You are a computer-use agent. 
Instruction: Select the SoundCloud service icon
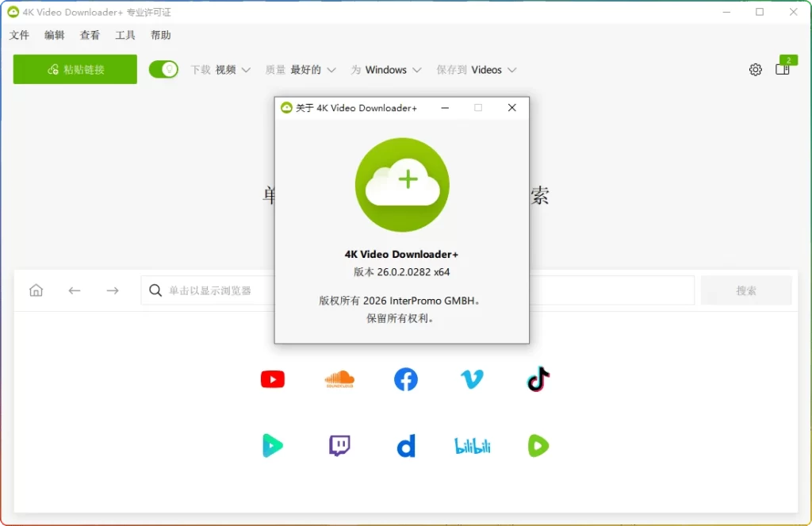coord(339,379)
